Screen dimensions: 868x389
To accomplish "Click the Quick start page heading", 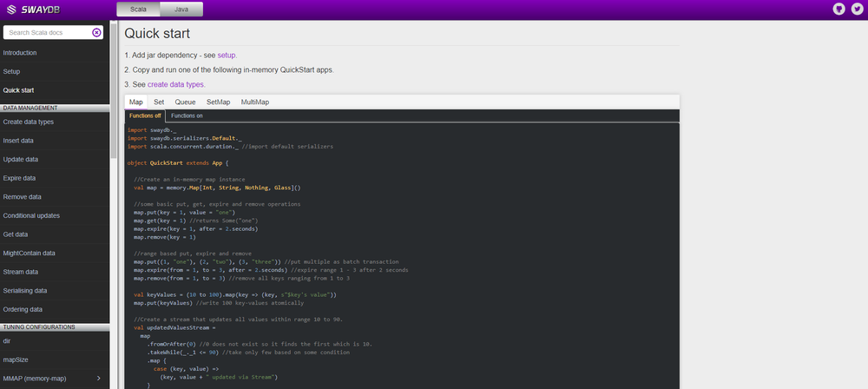I will pos(157,33).
